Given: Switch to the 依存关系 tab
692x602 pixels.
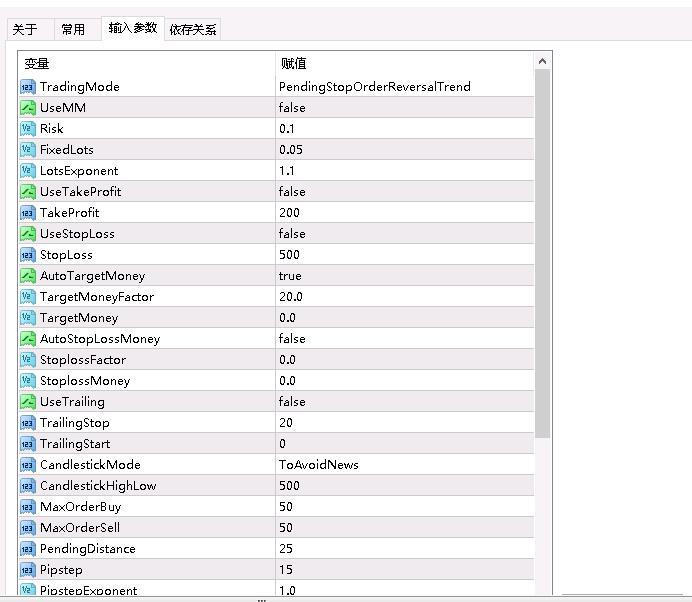Looking at the screenshot, I should pos(192,29).
